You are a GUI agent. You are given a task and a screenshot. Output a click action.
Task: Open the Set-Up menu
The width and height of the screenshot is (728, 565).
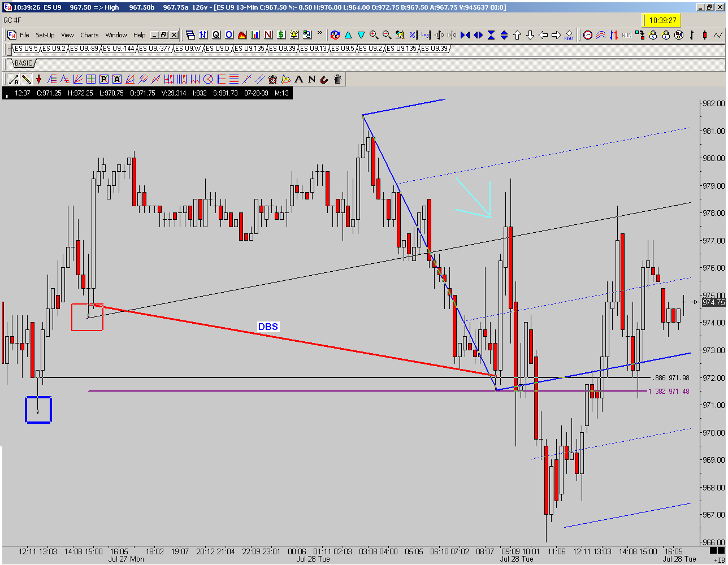pyautogui.click(x=45, y=35)
